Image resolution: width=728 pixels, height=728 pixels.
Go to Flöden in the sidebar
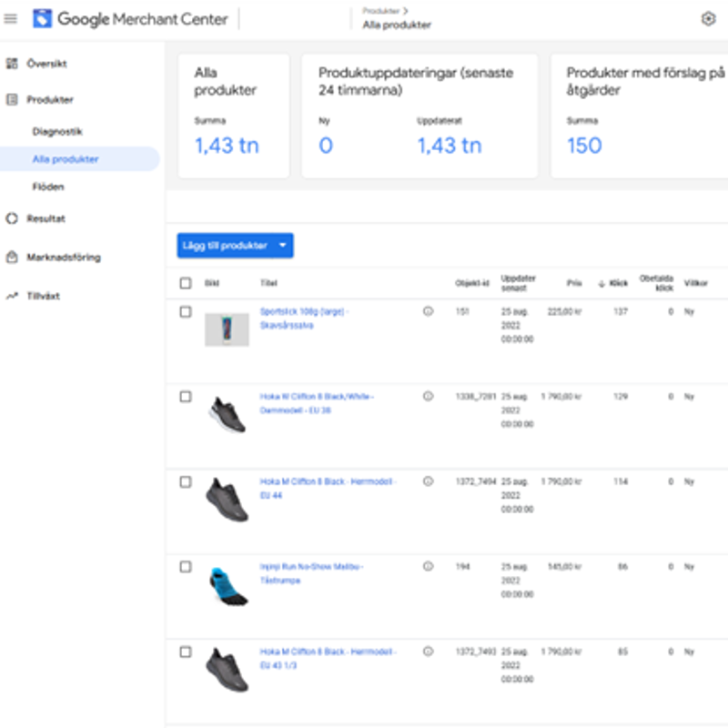point(48,187)
